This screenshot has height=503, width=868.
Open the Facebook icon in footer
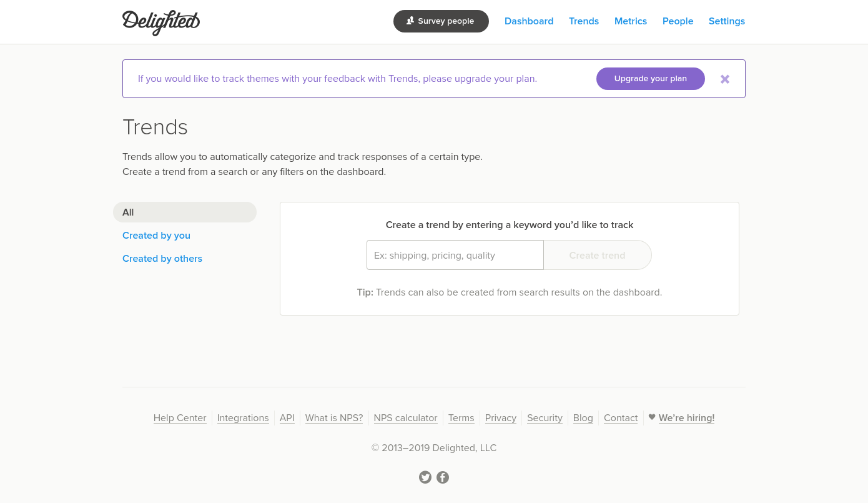tap(443, 477)
